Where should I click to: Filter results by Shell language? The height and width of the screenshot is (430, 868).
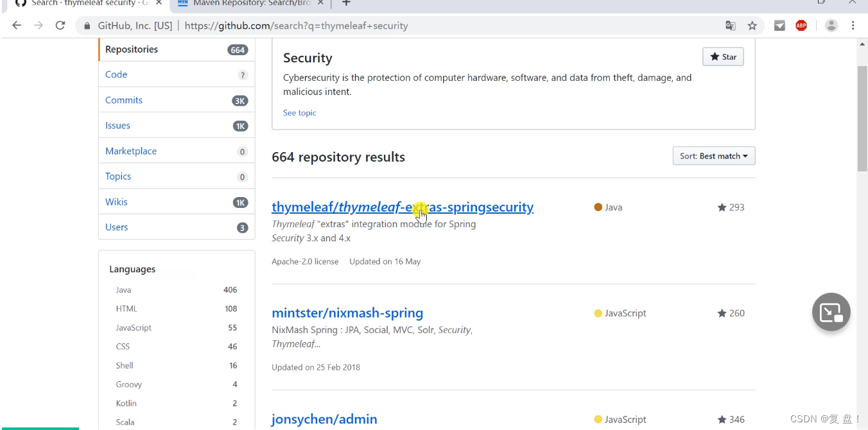click(177, 365)
